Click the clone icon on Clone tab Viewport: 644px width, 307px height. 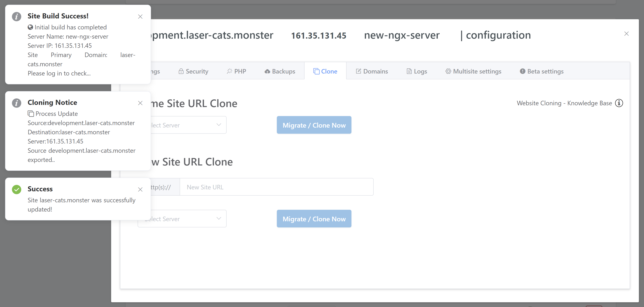click(316, 71)
